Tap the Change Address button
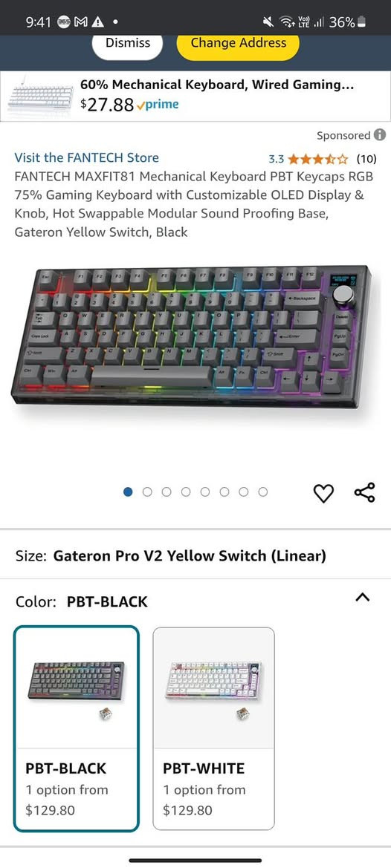391x868 pixels. click(x=238, y=42)
